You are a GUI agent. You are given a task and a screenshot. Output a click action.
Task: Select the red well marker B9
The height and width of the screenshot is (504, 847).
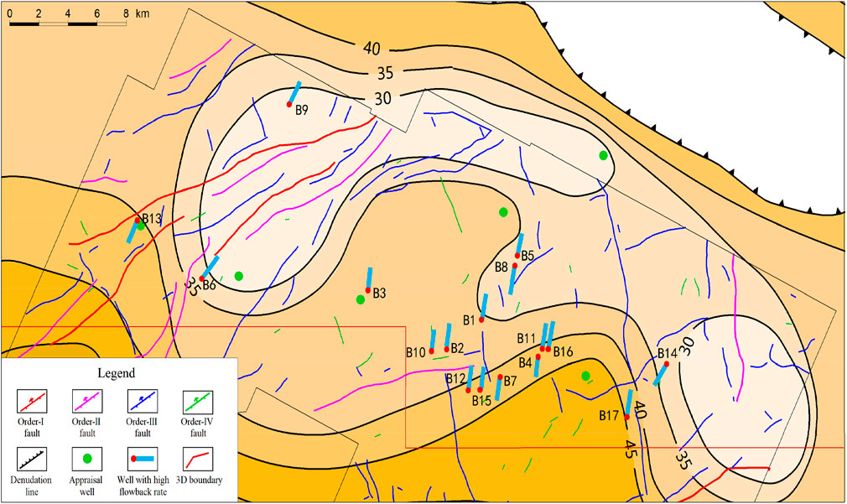289,104
